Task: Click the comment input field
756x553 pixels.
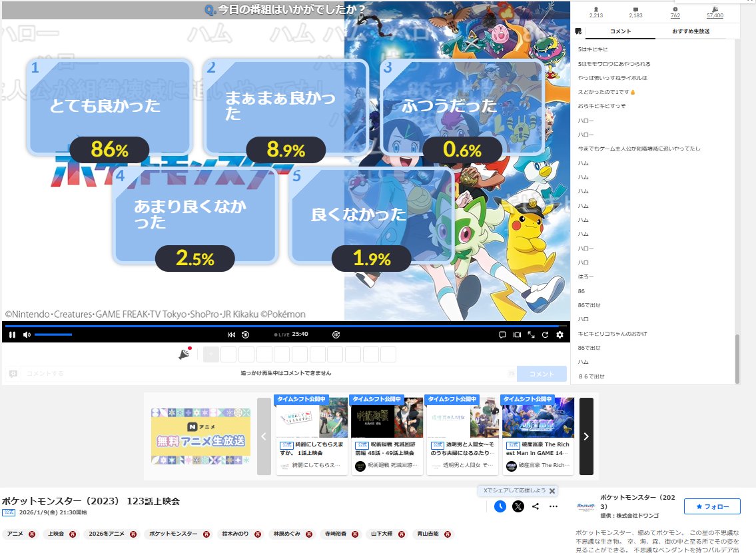Action: coord(270,373)
